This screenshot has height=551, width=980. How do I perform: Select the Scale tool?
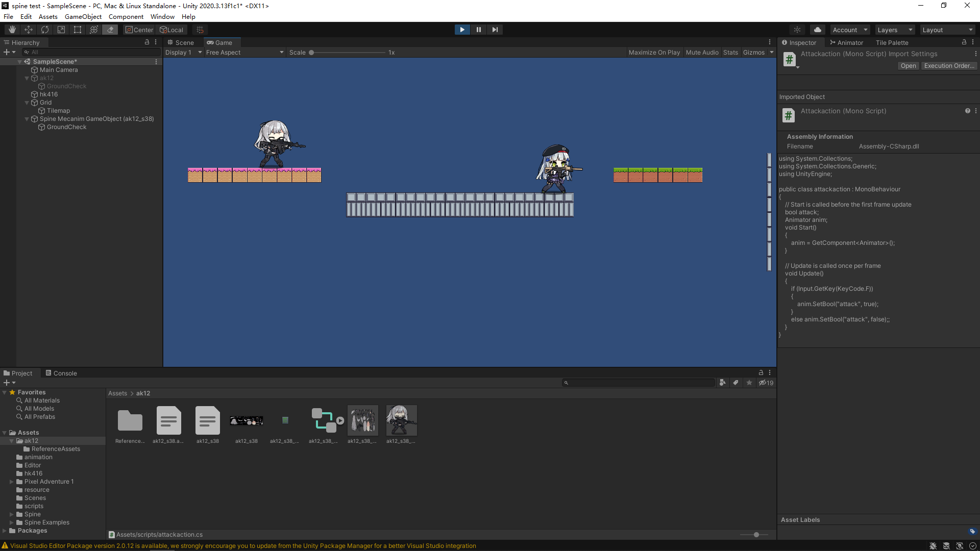tap(61, 29)
